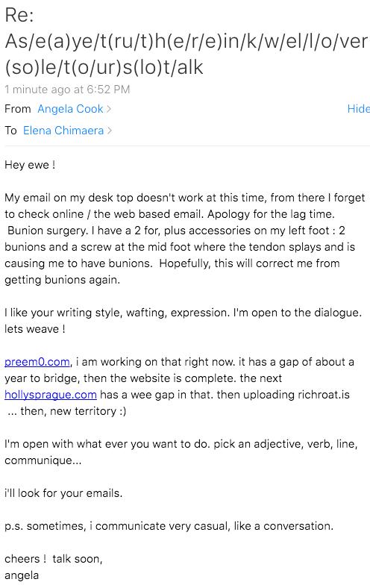The image size is (370, 588).
Task: Click the richroat.is text
Action: (x=324, y=395)
